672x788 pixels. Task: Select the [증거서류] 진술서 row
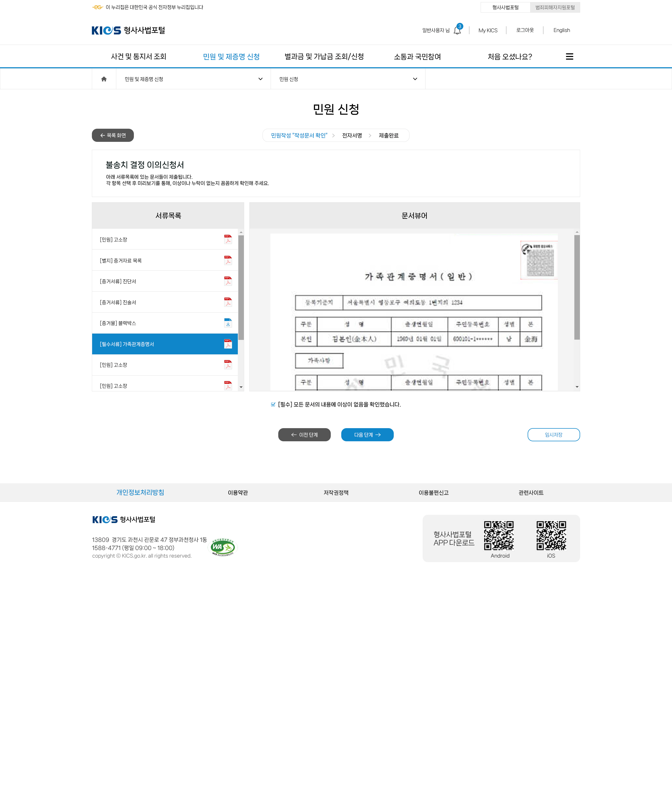pos(165,302)
